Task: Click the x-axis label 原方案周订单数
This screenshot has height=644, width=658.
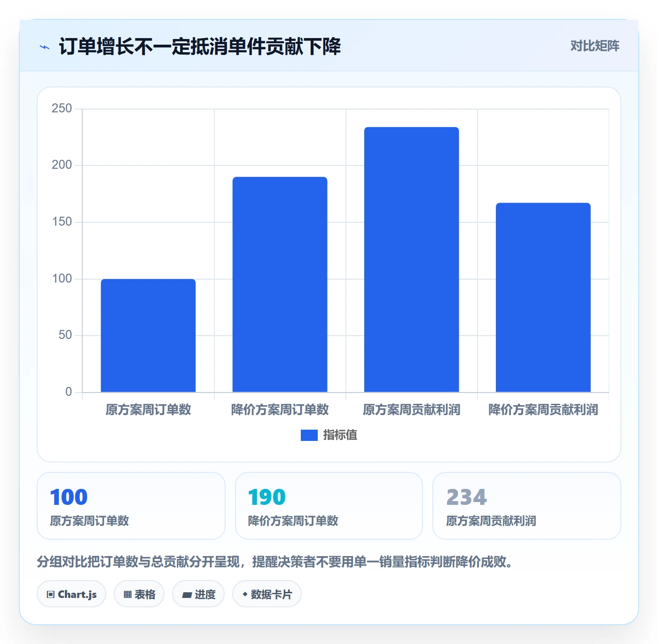Action: 148,409
